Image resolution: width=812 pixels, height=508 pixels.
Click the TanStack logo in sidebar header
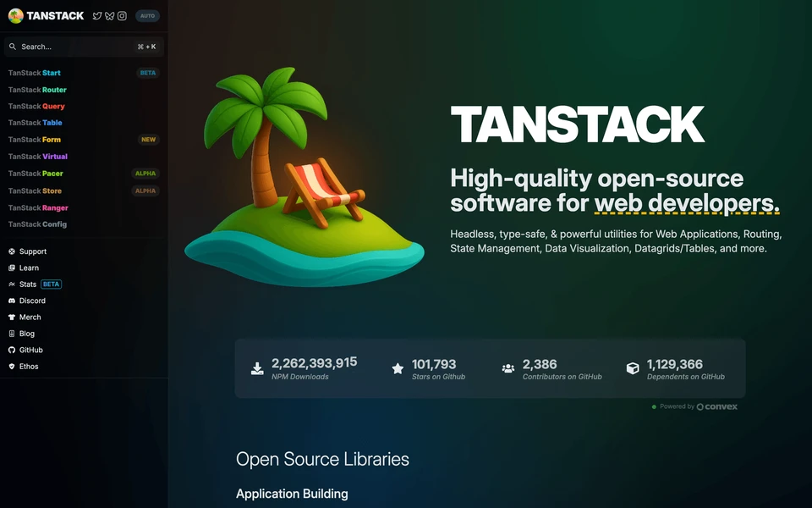tap(46, 15)
